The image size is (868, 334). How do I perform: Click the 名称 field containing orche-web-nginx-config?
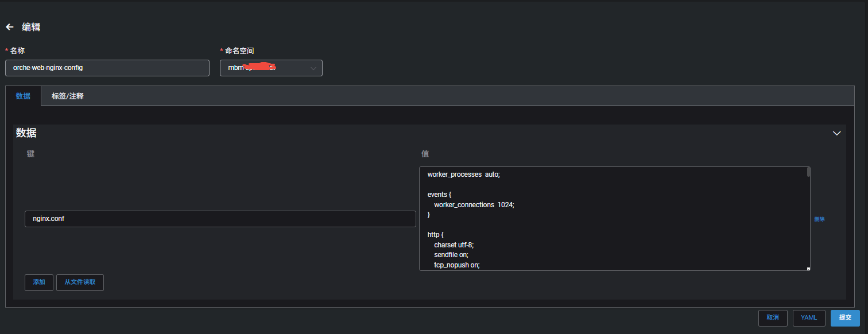pos(107,68)
